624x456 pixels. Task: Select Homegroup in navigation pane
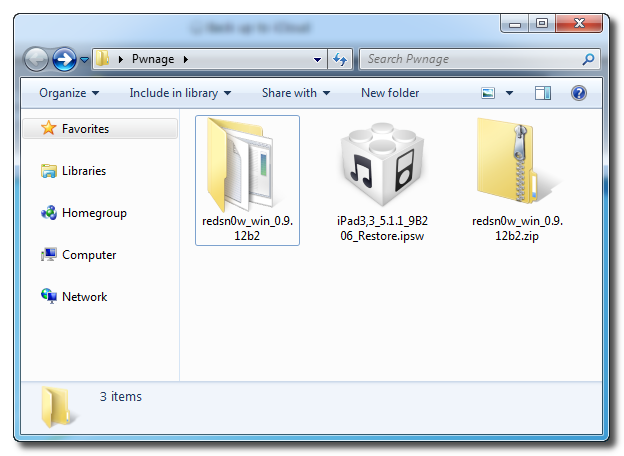(x=94, y=213)
